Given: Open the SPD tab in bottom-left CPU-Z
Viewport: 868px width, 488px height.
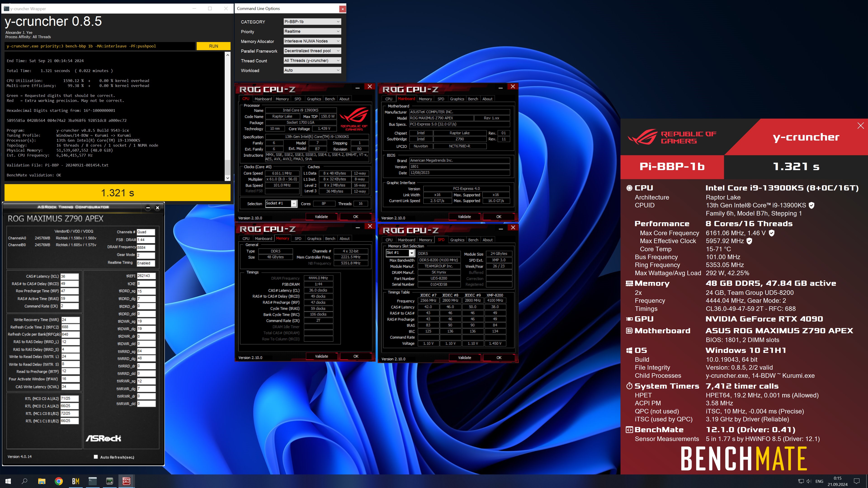Looking at the screenshot, I should [298, 238].
